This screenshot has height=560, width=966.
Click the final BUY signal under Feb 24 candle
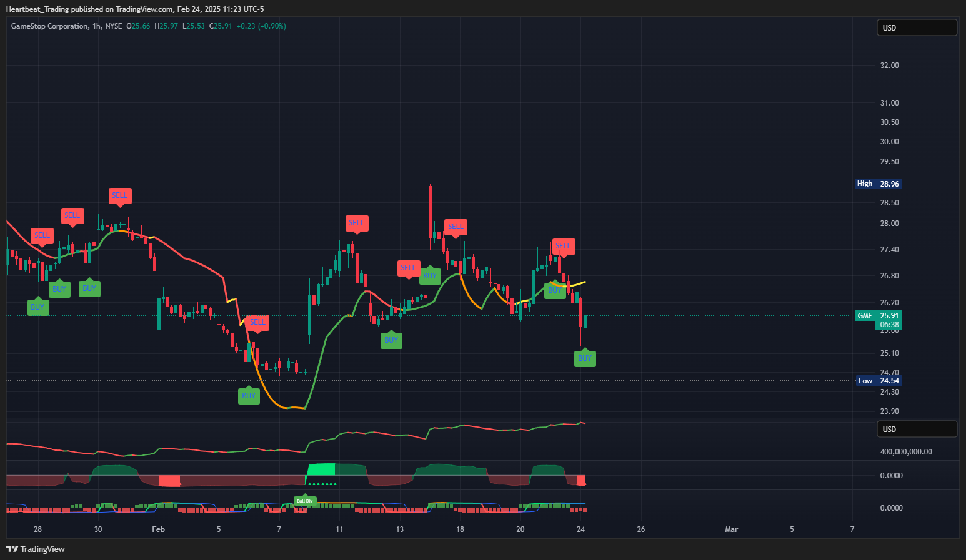coord(585,358)
